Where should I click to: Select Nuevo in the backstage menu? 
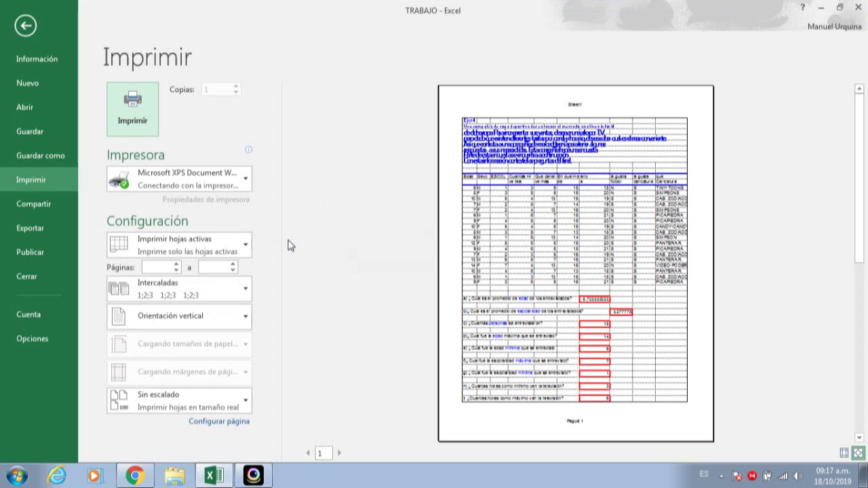(28, 83)
